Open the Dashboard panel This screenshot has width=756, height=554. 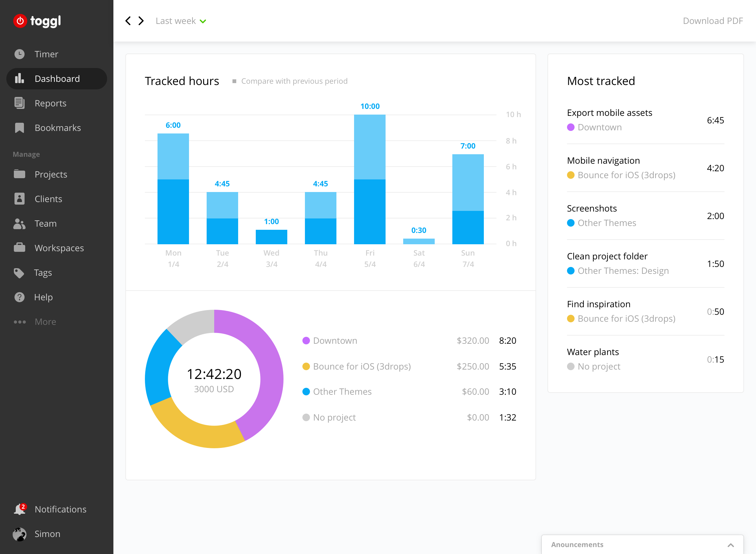(x=57, y=78)
